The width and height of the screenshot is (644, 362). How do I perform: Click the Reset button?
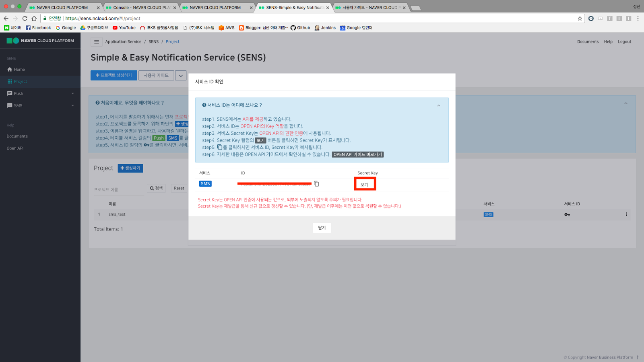click(179, 188)
